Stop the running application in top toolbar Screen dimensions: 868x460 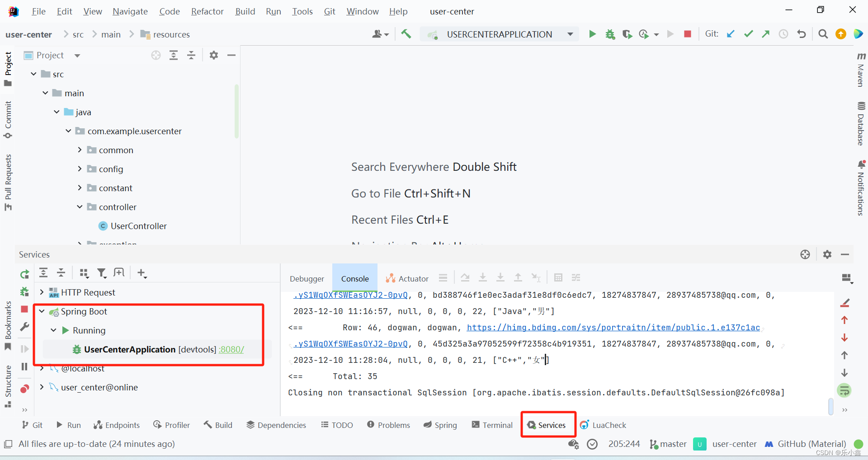[688, 34]
